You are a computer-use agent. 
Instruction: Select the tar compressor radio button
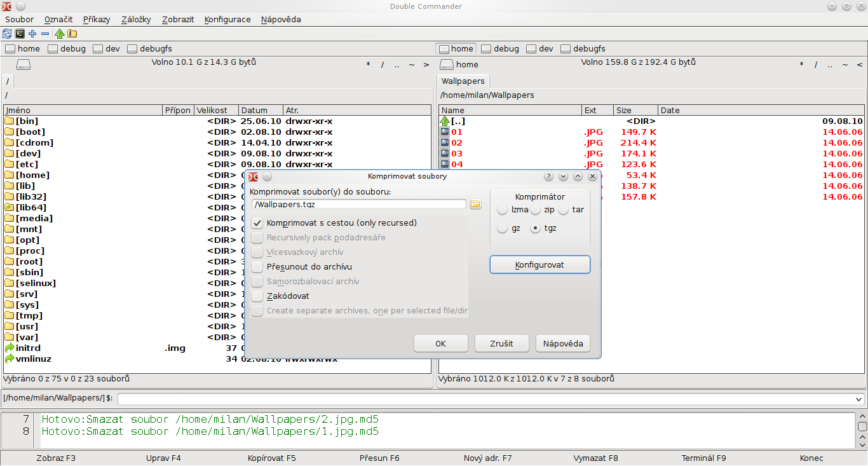[564, 209]
